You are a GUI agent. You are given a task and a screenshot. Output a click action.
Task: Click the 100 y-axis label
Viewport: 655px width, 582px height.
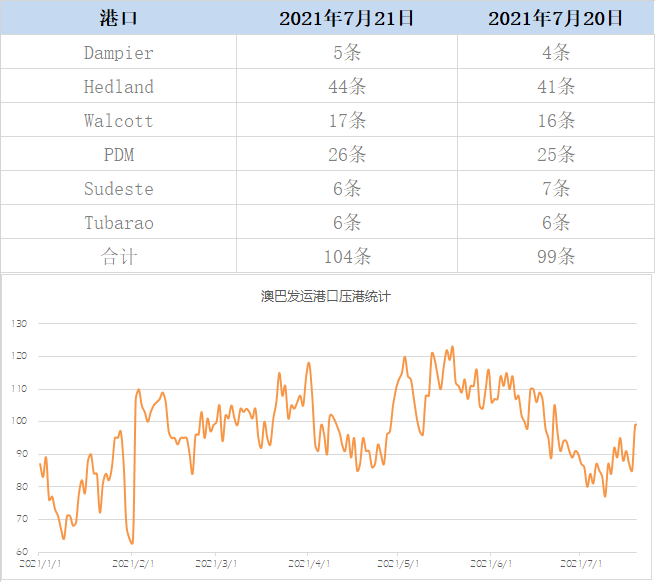[x=19, y=421]
